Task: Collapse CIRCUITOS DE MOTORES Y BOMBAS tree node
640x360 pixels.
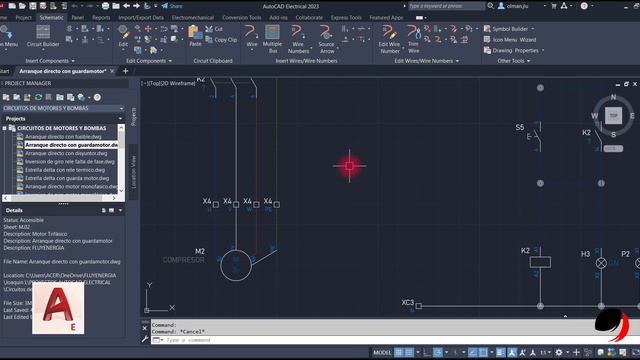Action: click(4, 128)
